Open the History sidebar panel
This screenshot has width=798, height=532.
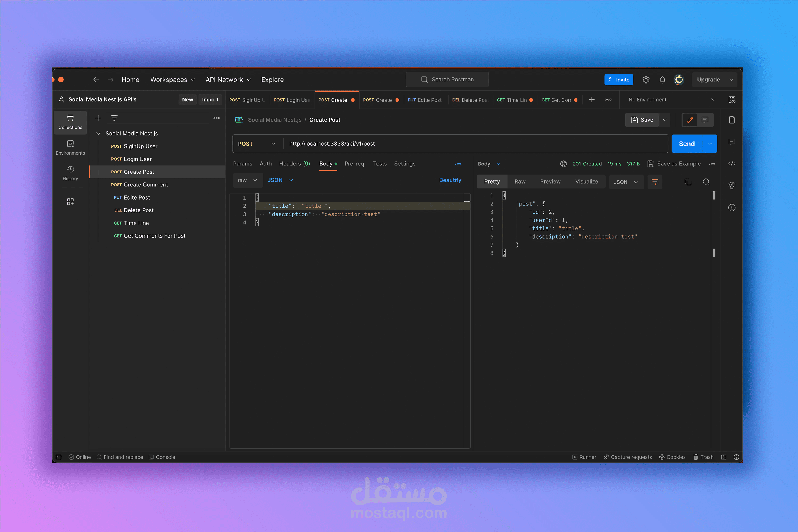70,173
